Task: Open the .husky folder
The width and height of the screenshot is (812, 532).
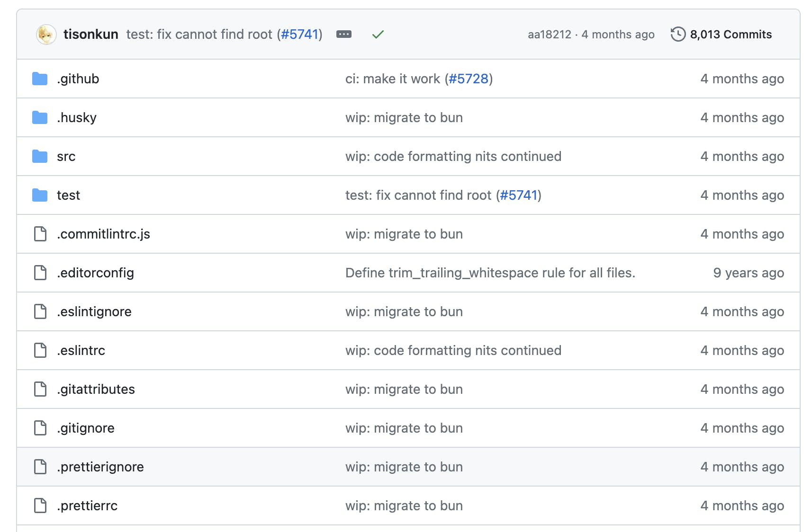Action: (77, 117)
